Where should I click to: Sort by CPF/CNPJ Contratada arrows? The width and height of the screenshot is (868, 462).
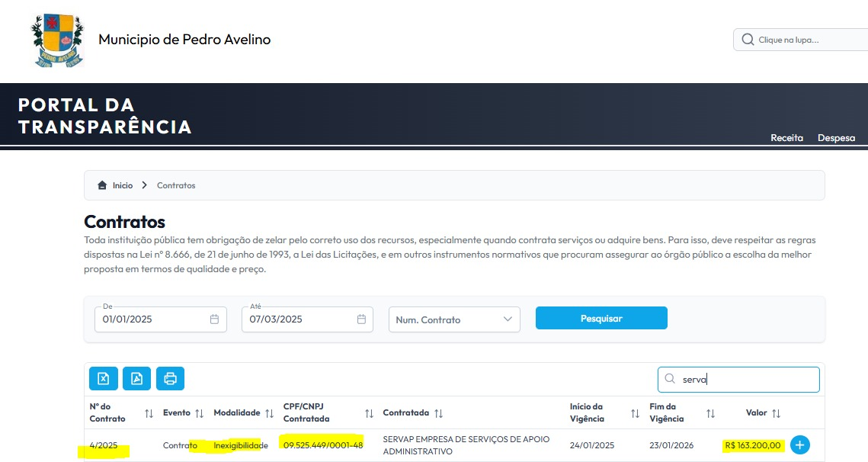point(370,413)
